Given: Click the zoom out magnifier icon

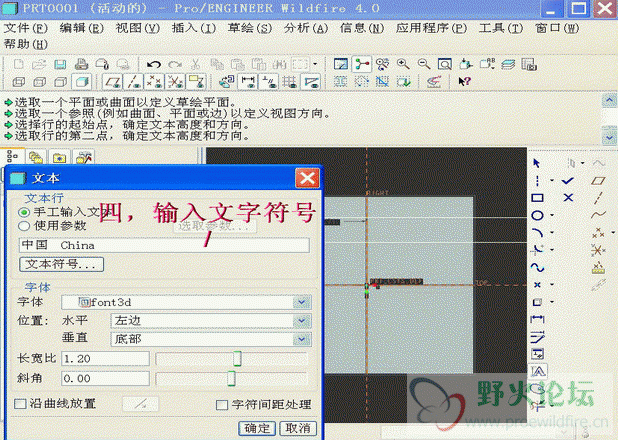Looking at the screenshot, I should coord(424,64).
